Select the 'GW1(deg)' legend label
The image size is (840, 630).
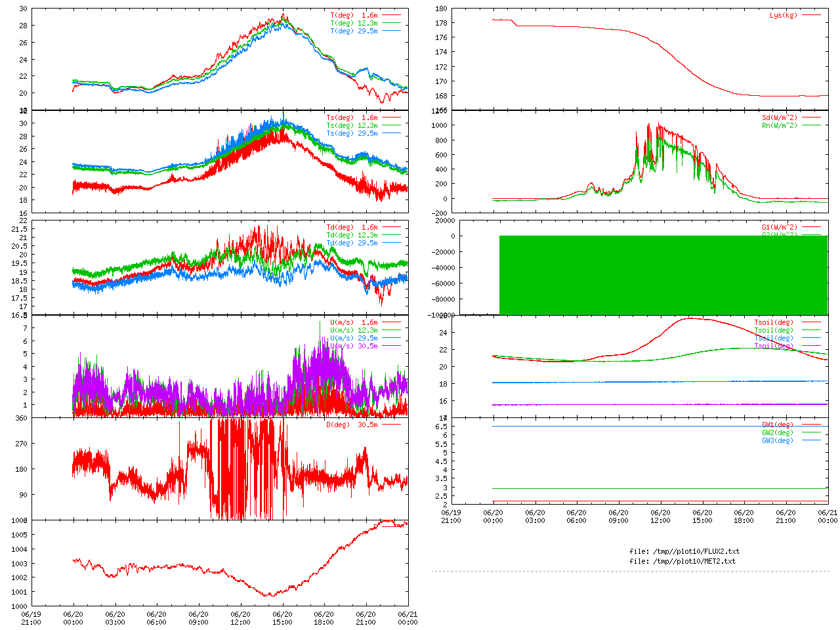(778, 425)
